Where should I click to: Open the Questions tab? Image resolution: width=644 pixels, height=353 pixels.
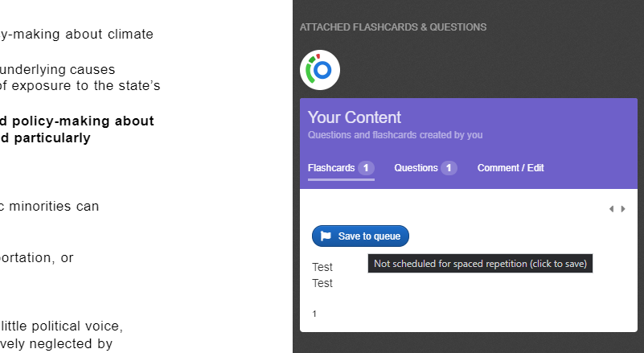pos(416,168)
